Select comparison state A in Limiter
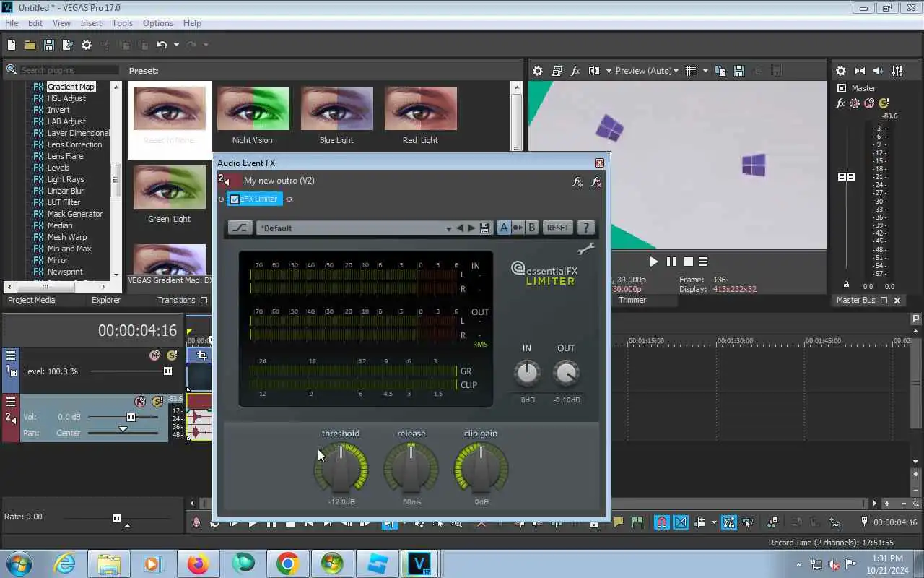The width and height of the screenshot is (924, 578). (x=504, y=228)
